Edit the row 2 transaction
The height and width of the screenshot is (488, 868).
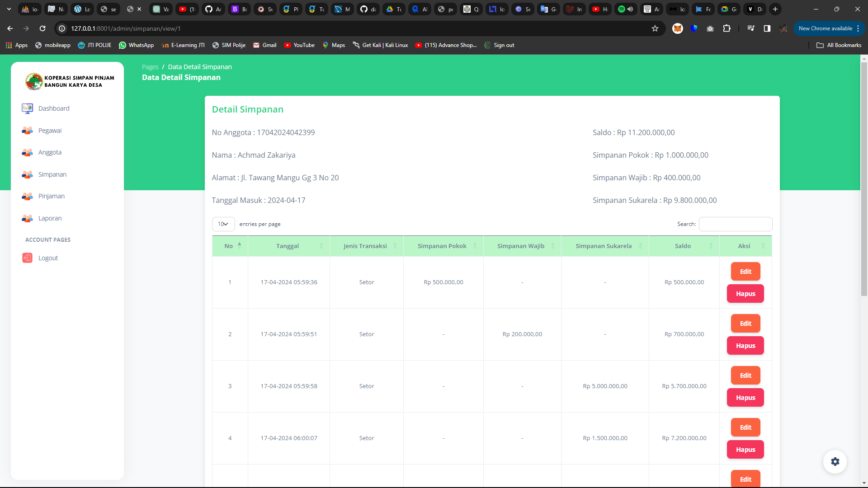[x=745, y=324]
